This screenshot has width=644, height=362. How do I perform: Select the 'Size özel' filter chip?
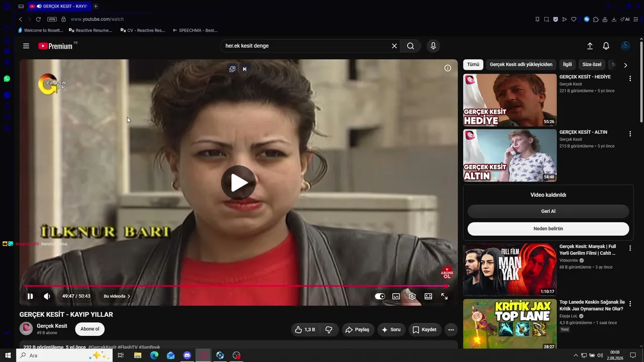(x=592, y=64)
